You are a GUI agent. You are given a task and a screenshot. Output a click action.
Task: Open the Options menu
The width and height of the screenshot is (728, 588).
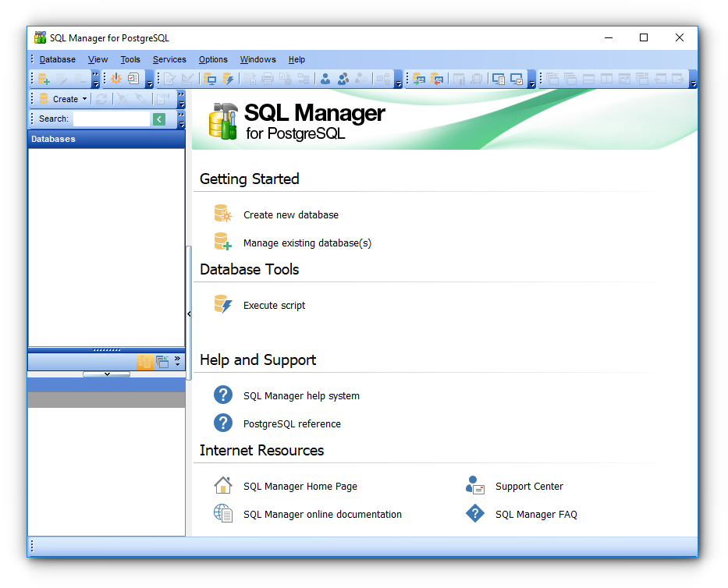pos(213,59)
